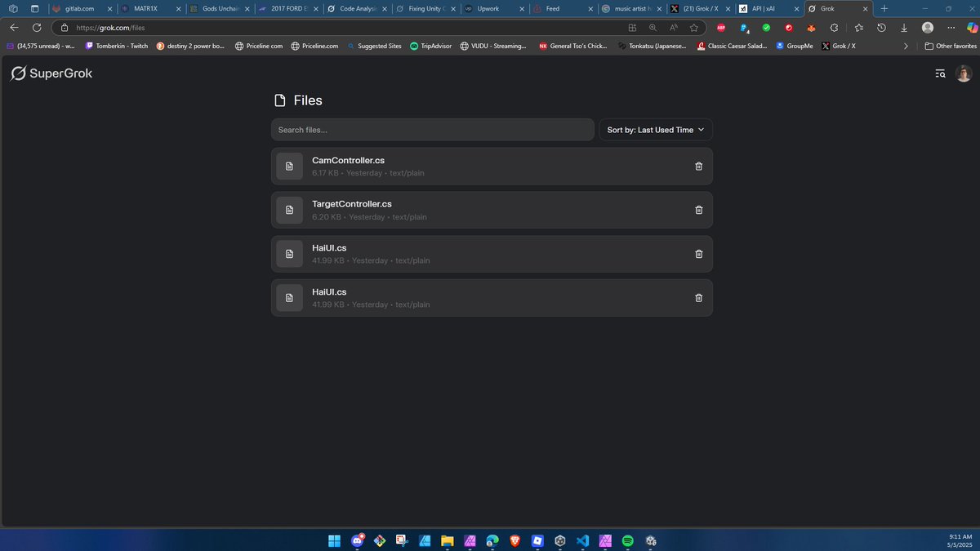Image resolution: width=980 pixels, height=551 pixels.
Task: Open Grok's search conversations icon near the avatar
Action: point(940,73)
